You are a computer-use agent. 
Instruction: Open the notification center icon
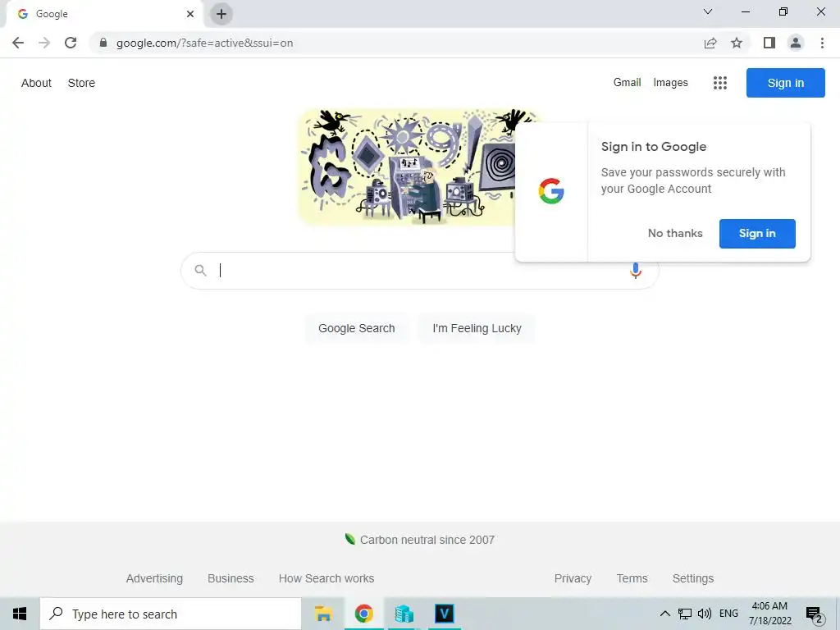[815, 614]
